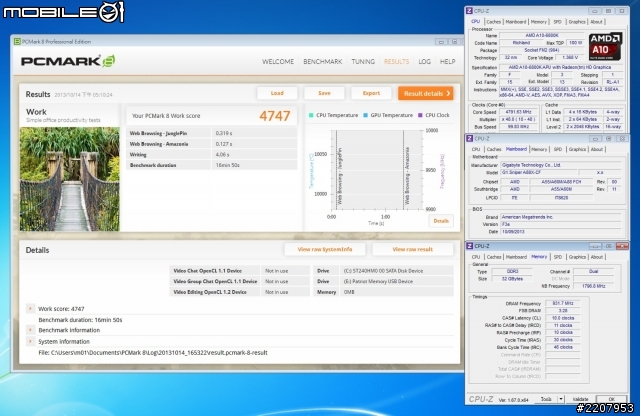
Task: Click the suspension bridge Work test thumbnail
Action: click(x=70, y=179)
